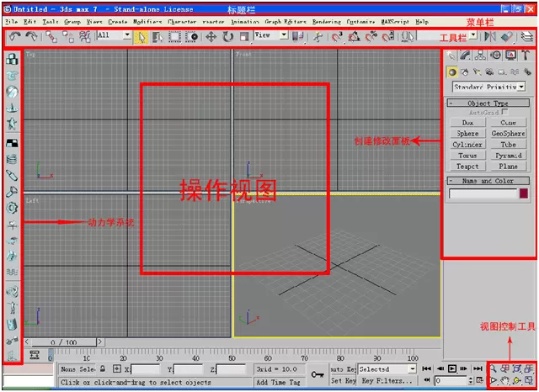Collapse the Object Type rollout
The height and width of the screenshot is (392, 539).
pyautogui.click(x=488, y=103)
